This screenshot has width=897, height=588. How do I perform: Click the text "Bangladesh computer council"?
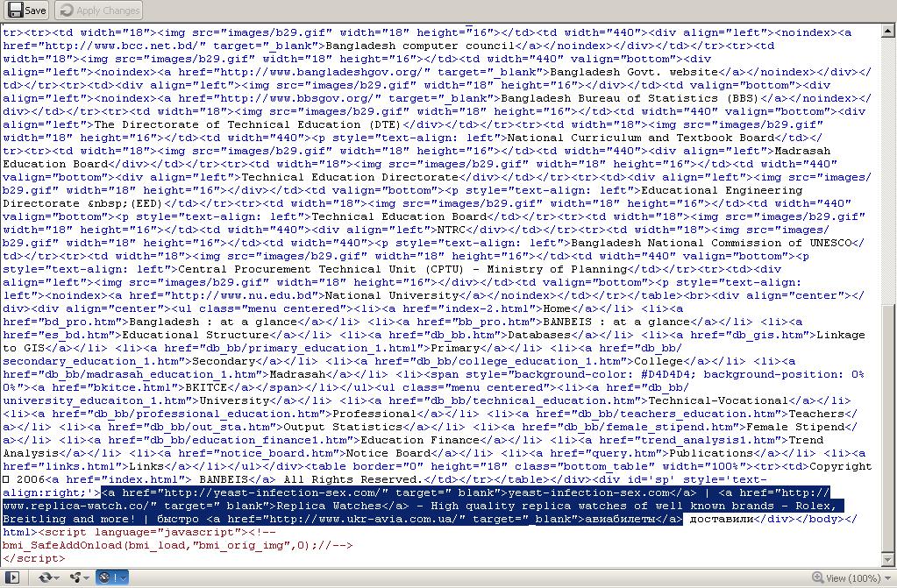(x=420, y=46)
